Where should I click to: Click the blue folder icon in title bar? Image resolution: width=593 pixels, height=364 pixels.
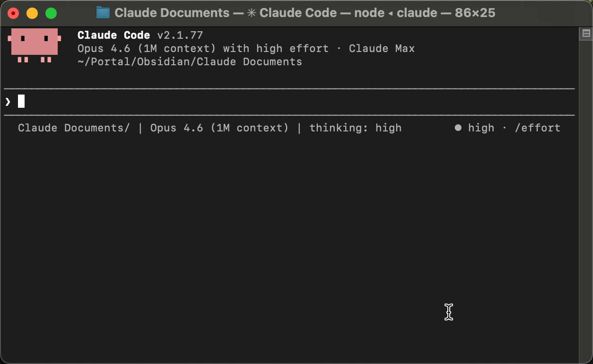103,13
